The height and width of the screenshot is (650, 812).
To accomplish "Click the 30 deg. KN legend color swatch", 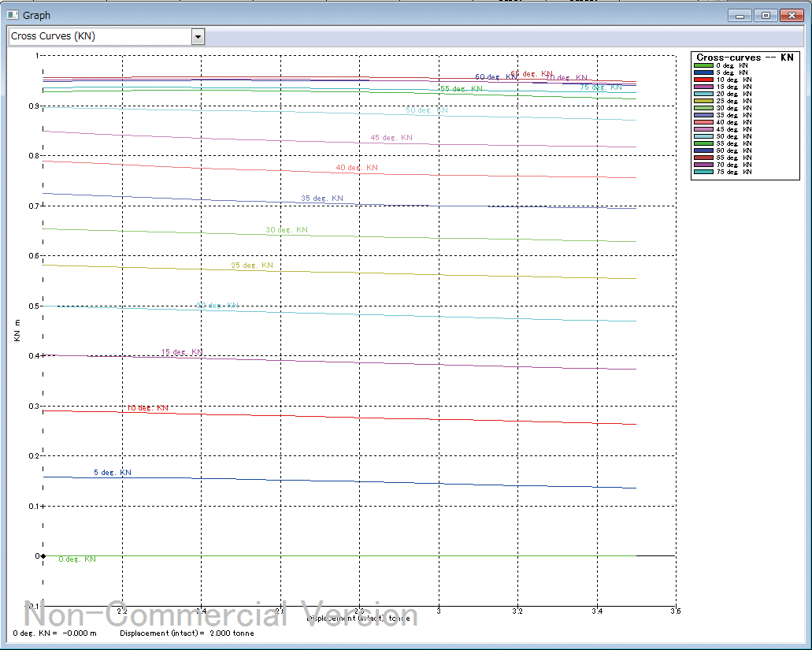I will pos(703,108).
